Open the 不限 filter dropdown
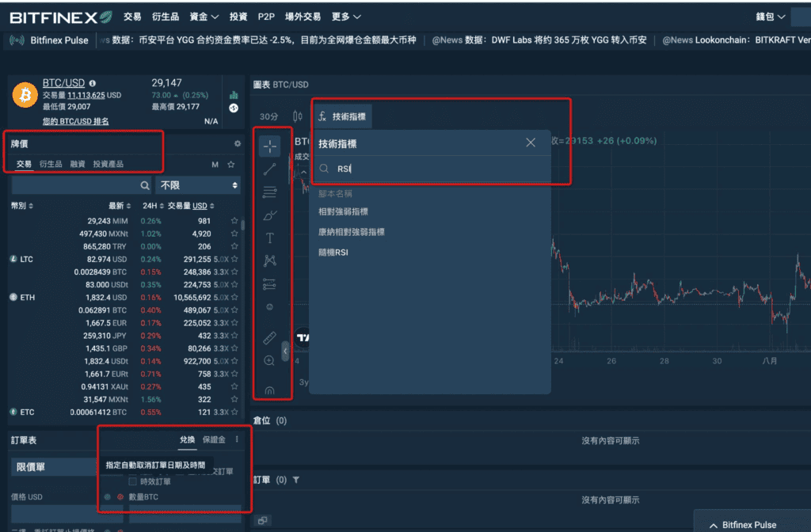Image resolution: width=811 pixels, height=532 pixels. click(198, 185)
